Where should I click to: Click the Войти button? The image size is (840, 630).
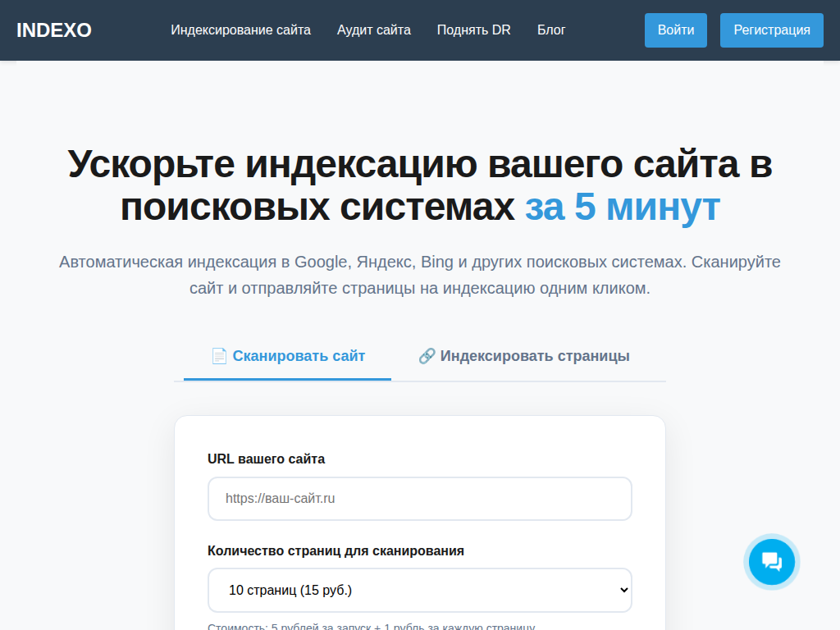coord(676,30)
